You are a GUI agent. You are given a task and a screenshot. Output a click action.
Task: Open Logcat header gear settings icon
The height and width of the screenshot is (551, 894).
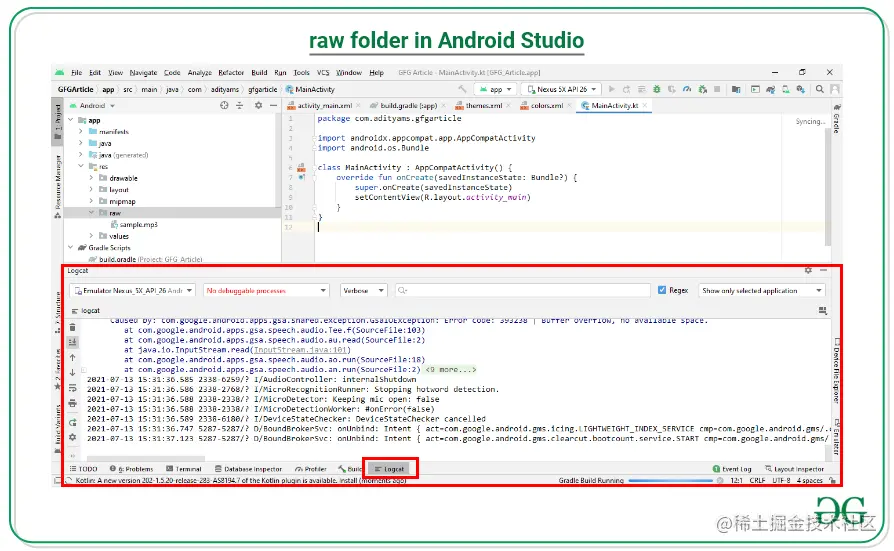(x=808, y=270)
